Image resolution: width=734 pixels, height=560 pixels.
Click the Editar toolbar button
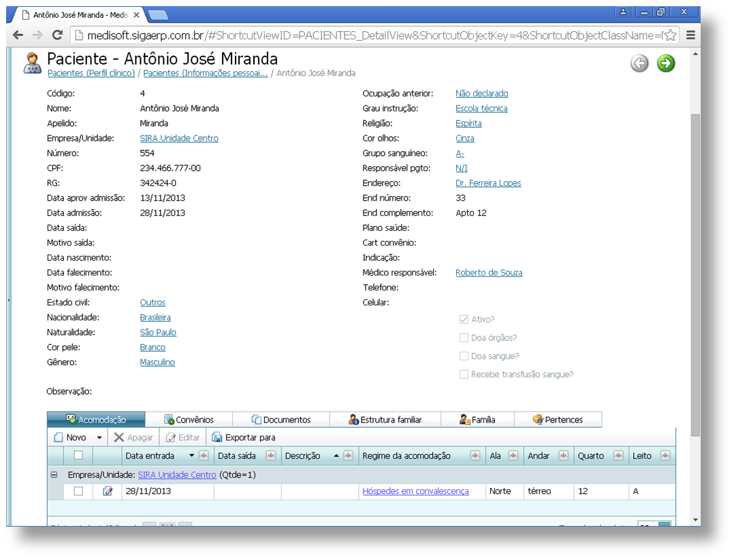coord(183,438)
